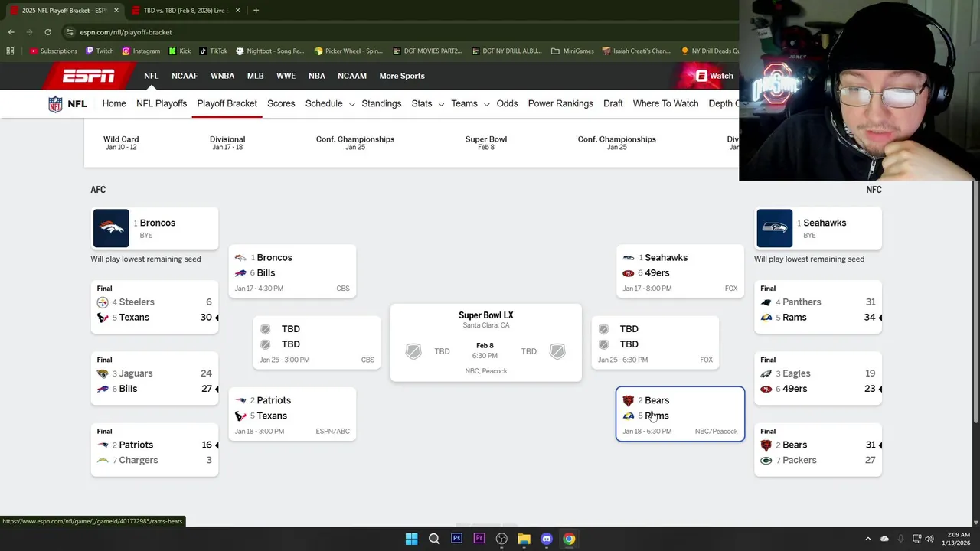Open Eagles vs 49ers final result
This screenshot has width=980, height=551.
(818, 378)
